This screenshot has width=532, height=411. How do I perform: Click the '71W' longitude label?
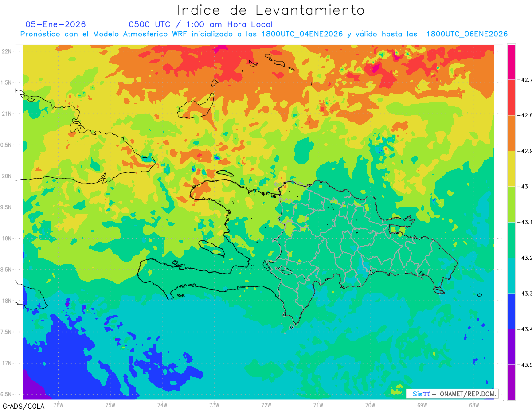(x=318, y=405)
